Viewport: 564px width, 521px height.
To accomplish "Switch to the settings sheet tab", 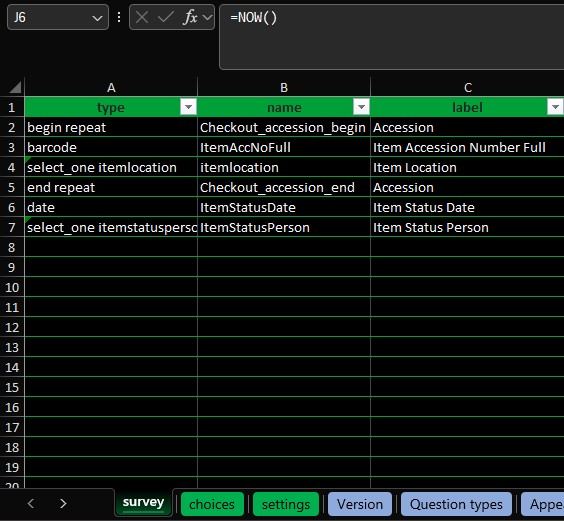I will point(286,504).
